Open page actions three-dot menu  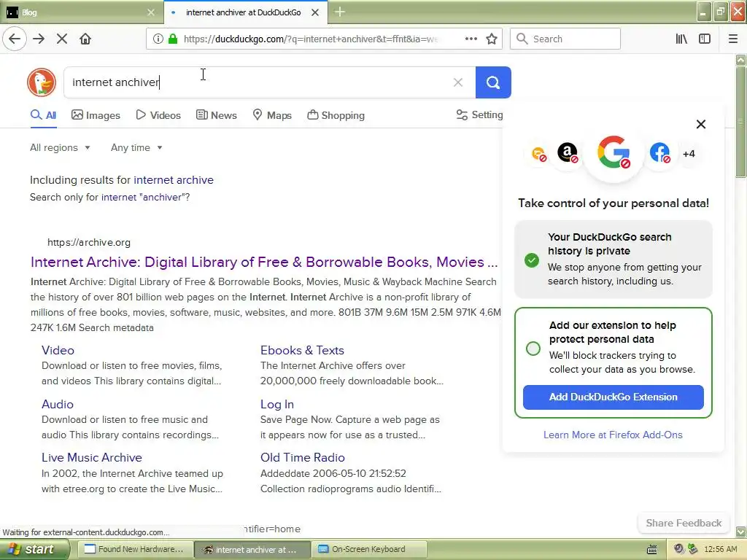471,39
